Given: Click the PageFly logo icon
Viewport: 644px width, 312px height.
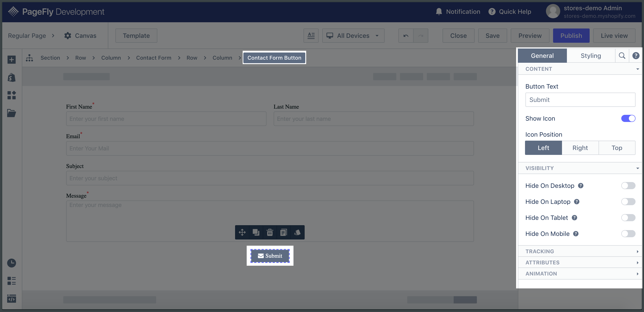Looking at the screenshot, I should click(13, 12).
